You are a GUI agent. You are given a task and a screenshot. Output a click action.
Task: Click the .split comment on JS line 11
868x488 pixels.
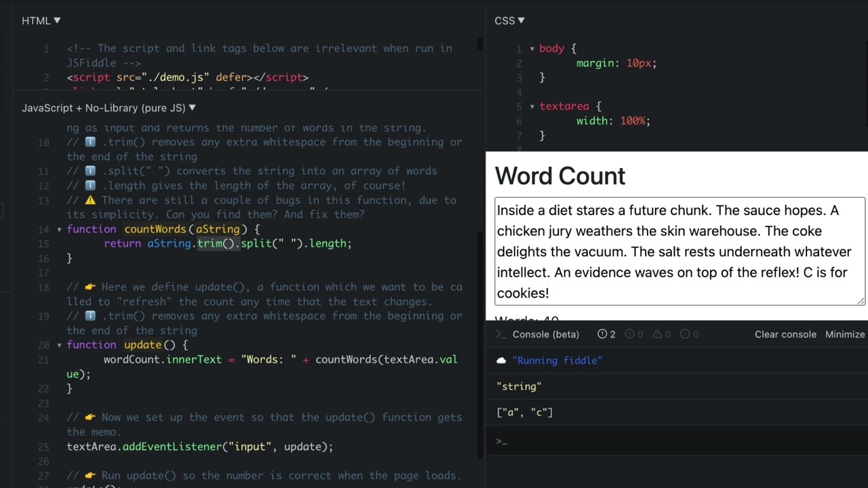(252, 171)
